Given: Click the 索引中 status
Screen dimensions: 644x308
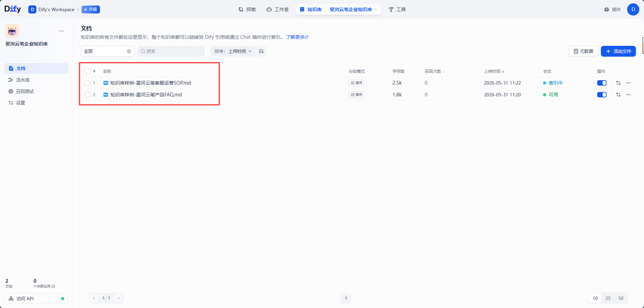Looking at the screenshot, I should (x=553, y=83).
